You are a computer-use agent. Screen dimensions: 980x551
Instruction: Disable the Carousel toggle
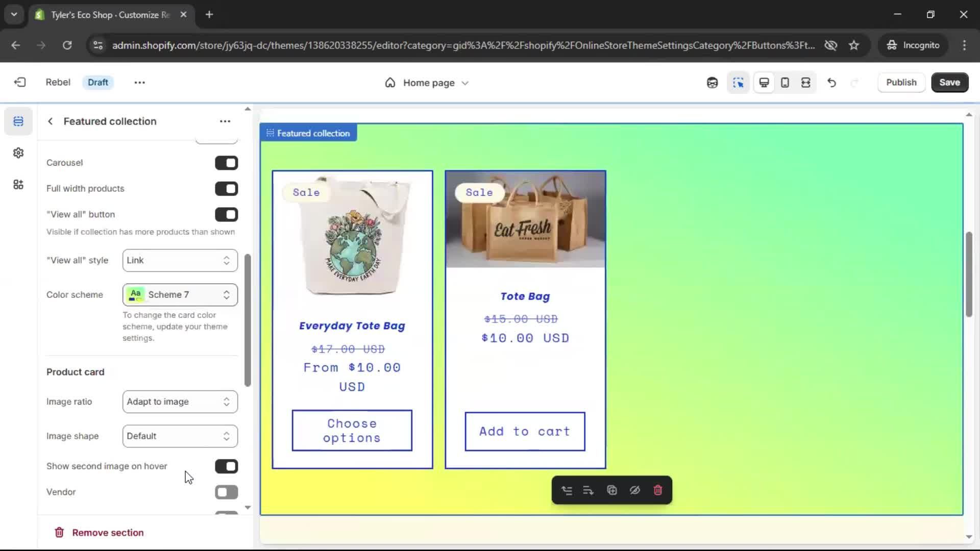(x=226, y=163)
